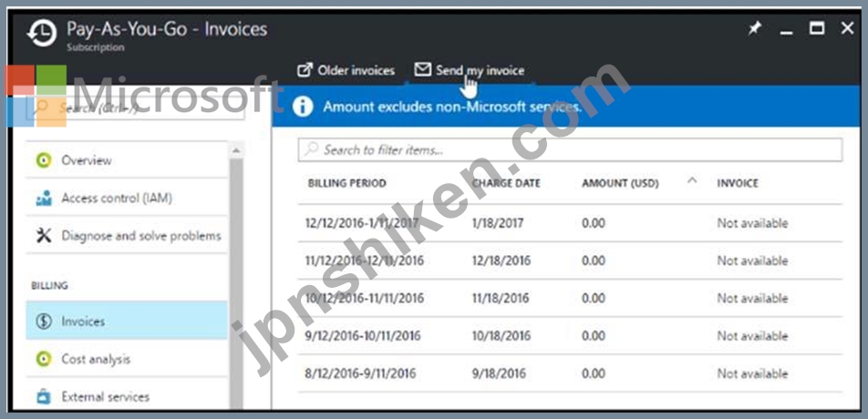Click Not available in the 1/18/2017 row
The height and width of the screenshot is (419, 868).
752,223
